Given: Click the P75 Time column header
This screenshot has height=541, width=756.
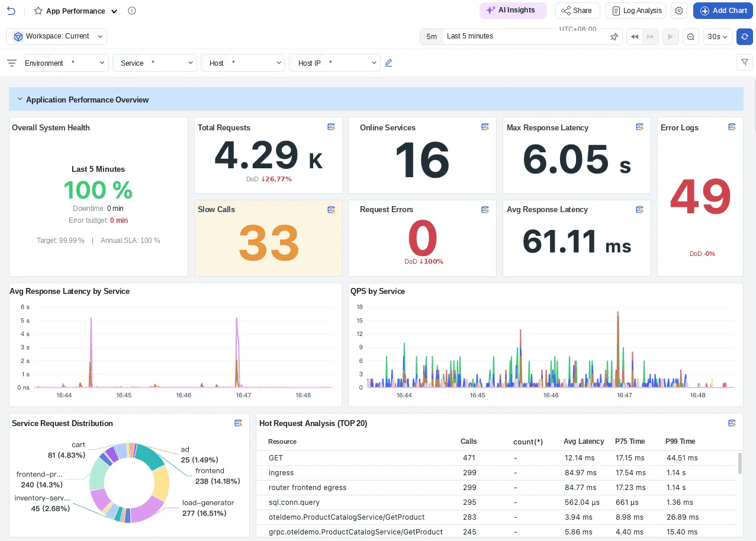Looking at the screenshot, I should point(630,441).
